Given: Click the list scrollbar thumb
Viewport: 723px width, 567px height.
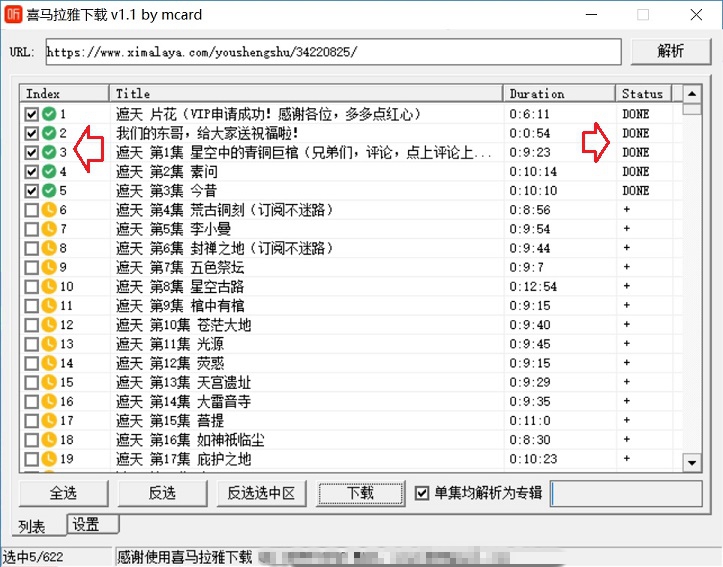Looking at the screenshot, I should point(692,109).
